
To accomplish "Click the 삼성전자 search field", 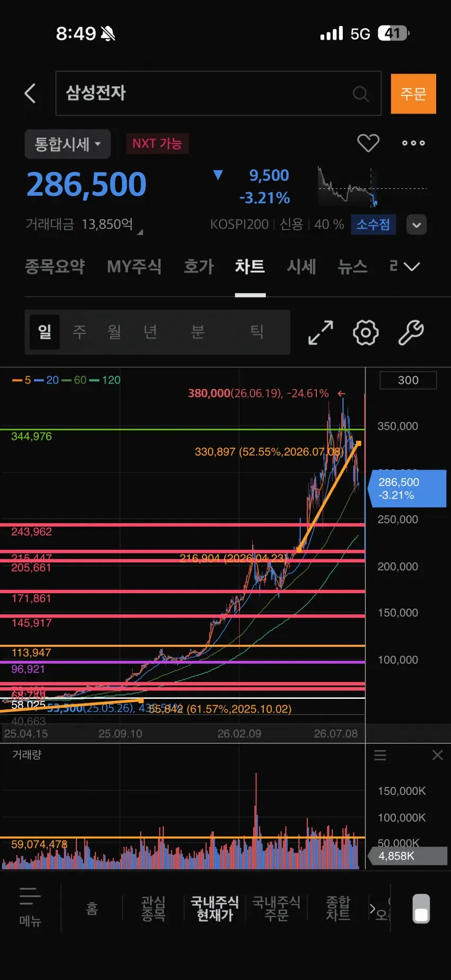I will pyautogui.click(x=218, y=93).
